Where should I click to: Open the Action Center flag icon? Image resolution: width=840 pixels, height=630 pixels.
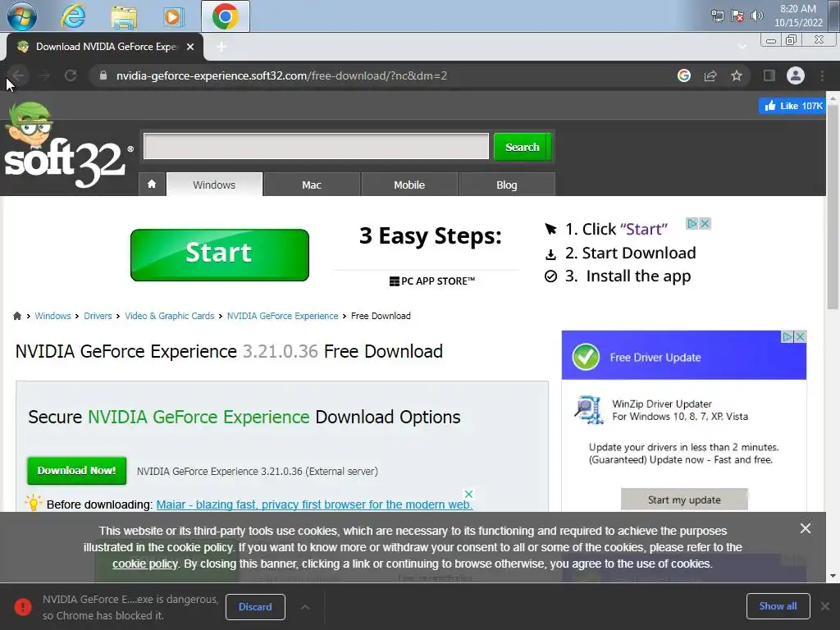(737, 16)
